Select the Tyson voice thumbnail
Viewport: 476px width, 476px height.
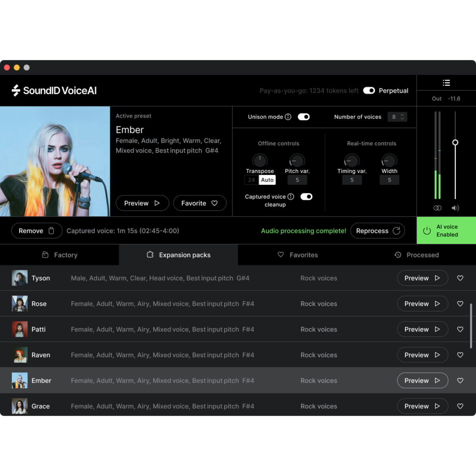(x=19, y=278)
